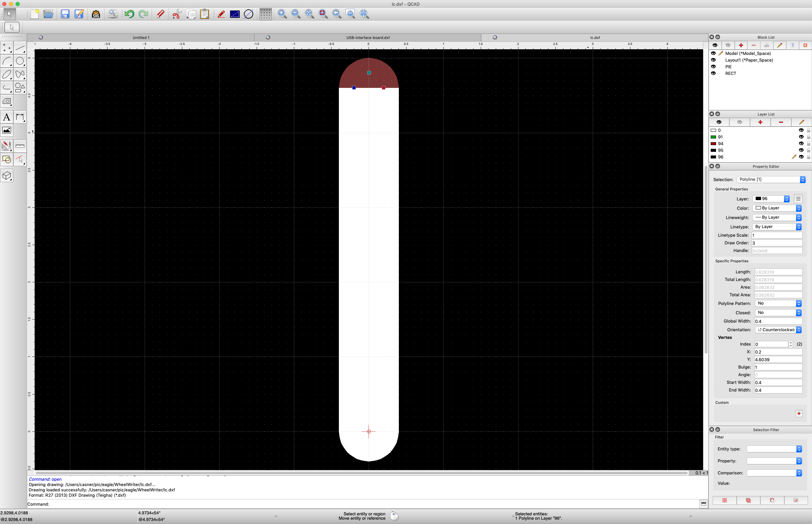Screen dimensions: 812x524
Task: Toggle visibility of layer 94
Action: (801, 143)
